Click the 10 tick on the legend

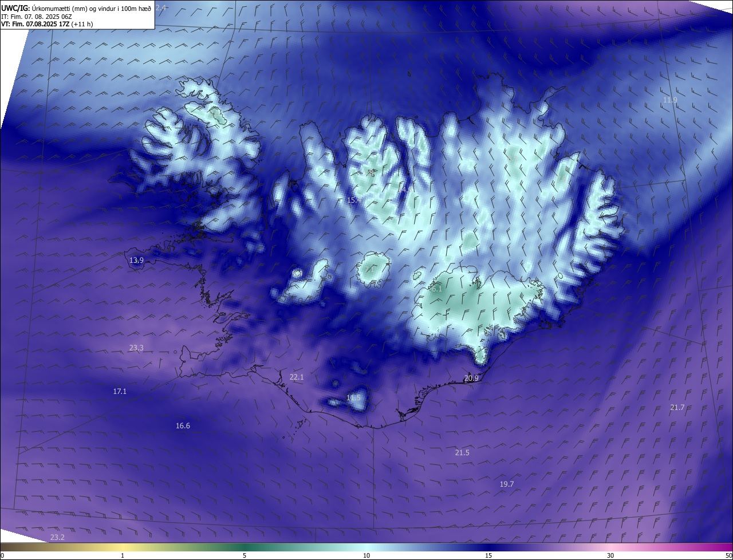click(x=366, y=555)
